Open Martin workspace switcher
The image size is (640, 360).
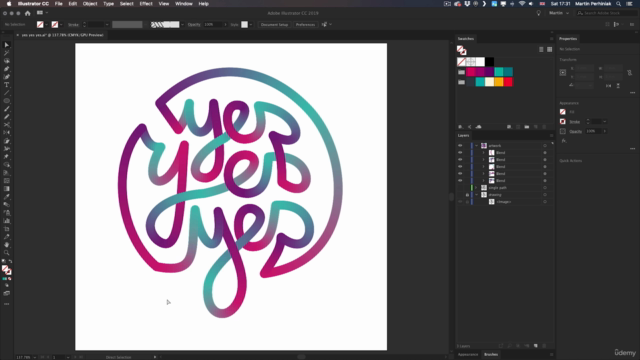[x=559, y=13]
